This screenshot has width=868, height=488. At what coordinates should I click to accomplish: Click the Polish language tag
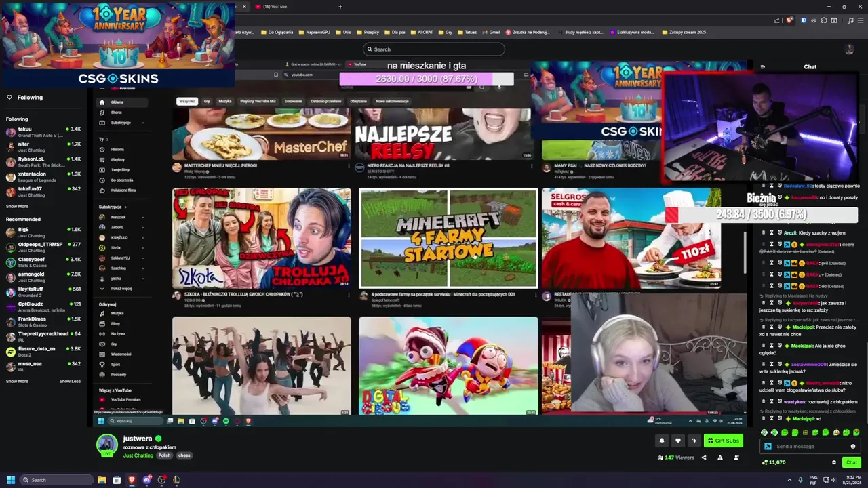(164, 455)
